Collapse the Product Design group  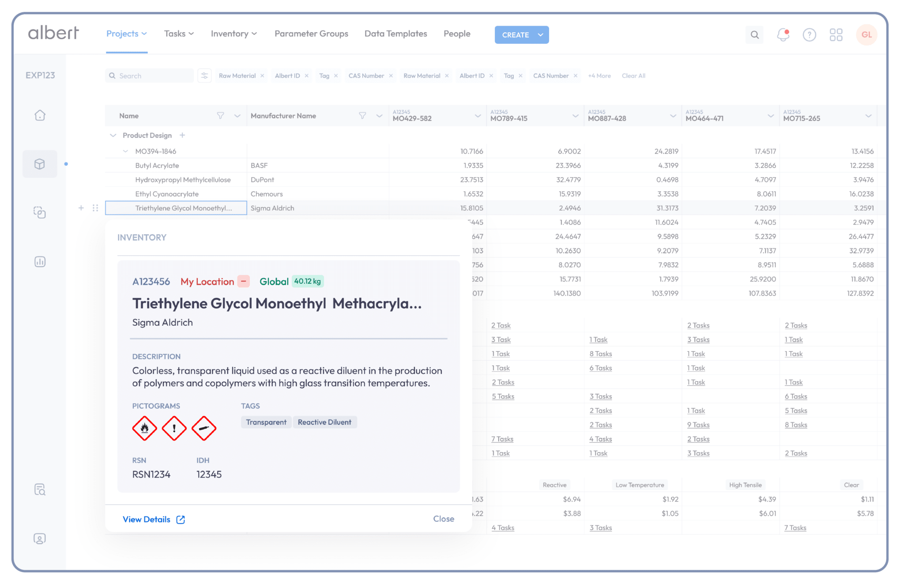coord(113,135)
